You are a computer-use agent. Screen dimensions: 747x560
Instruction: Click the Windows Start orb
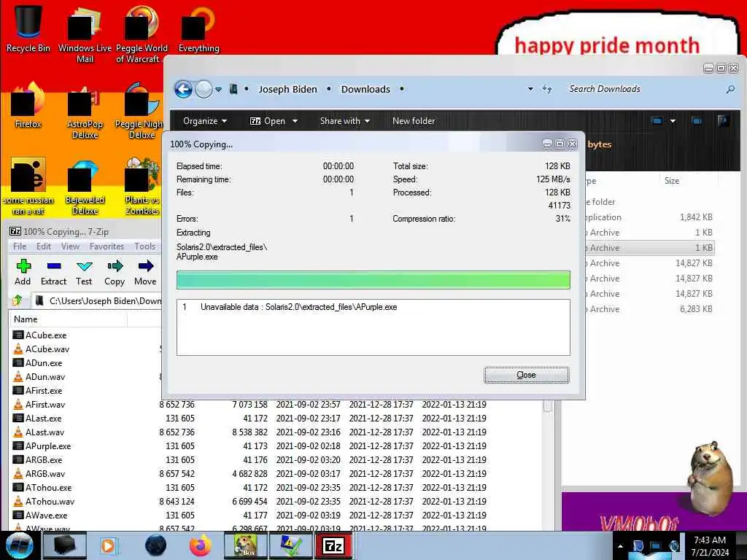coord(19,545)
